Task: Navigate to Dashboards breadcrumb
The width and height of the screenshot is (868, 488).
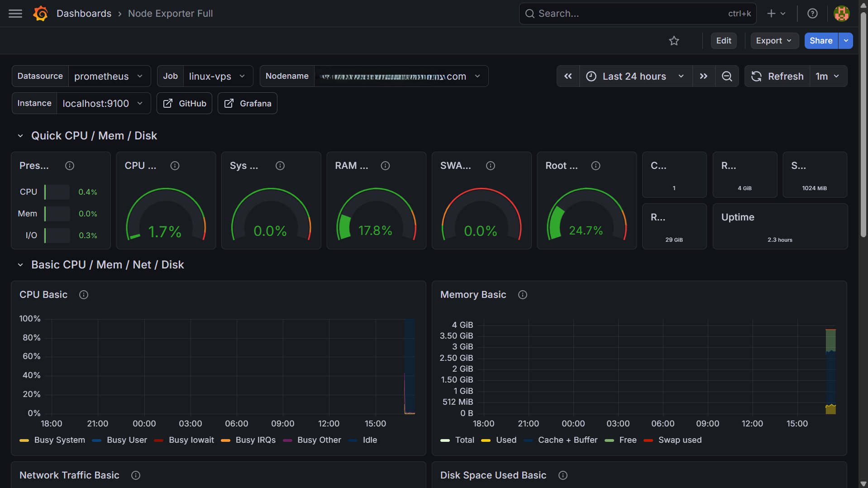Action: 84,13
